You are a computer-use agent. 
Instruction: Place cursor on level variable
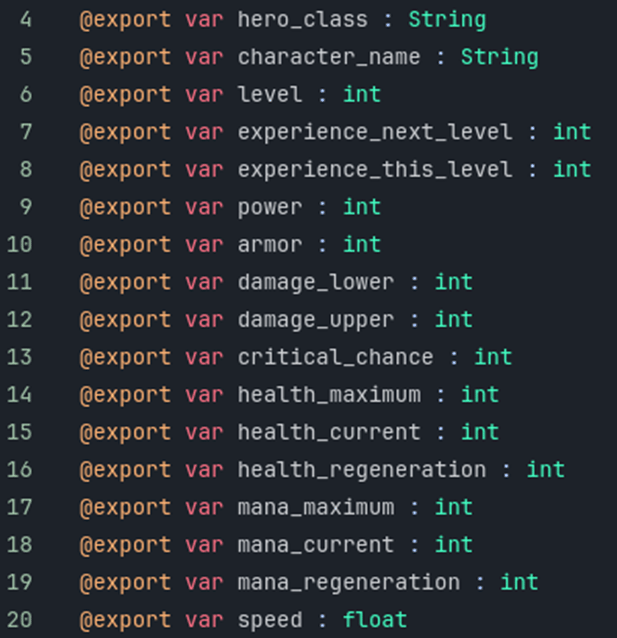270,94
